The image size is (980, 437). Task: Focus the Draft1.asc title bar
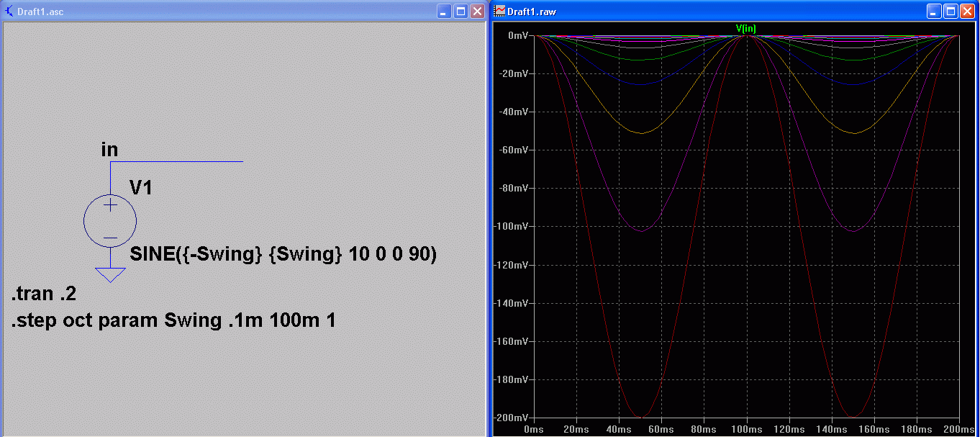[216, 12]
